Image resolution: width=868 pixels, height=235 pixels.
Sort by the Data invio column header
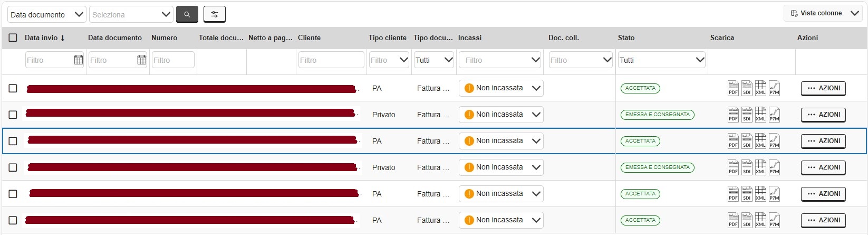pos(45,37)
